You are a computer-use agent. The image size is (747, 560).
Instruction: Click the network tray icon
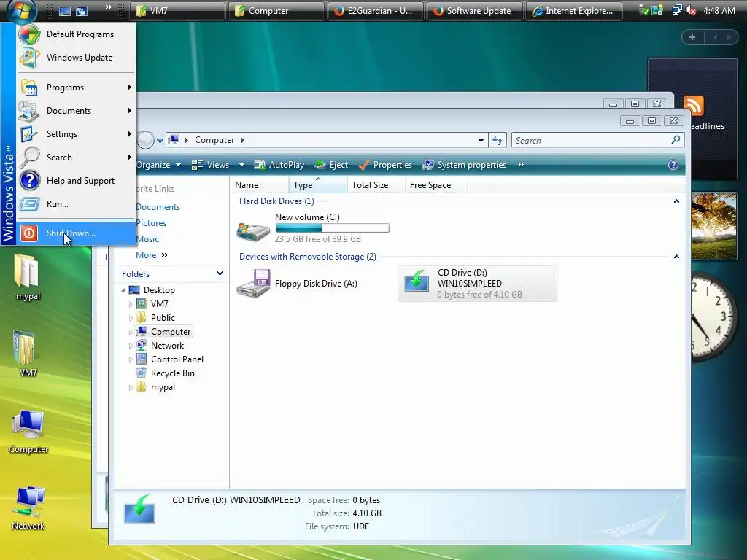click(676, 10)
